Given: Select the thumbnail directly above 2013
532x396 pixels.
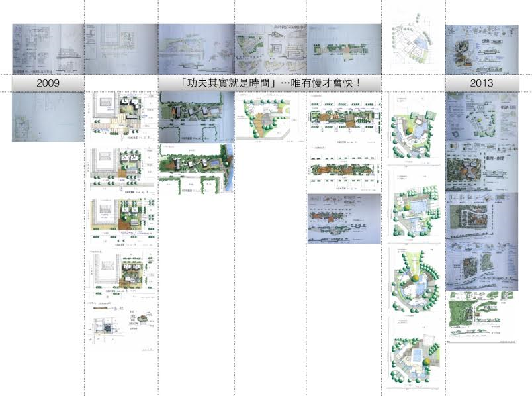Looking at the screenshot, I should 481,48.
